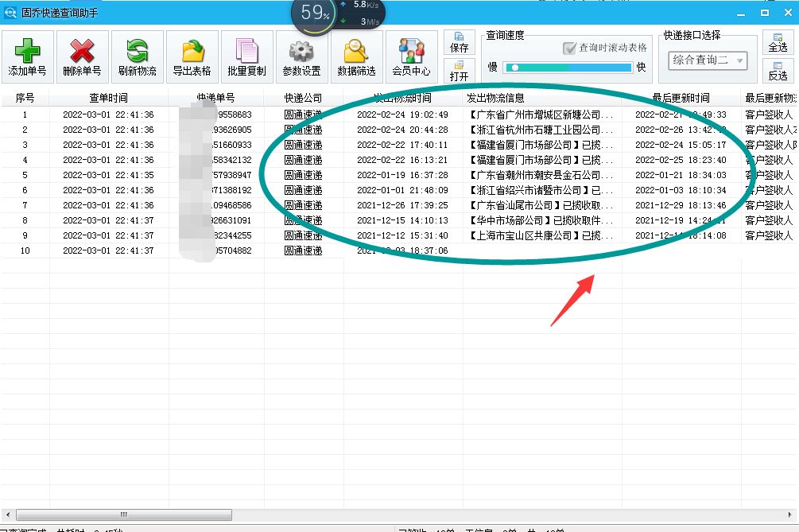The width and height of the screenshot is (799, 532).
Task: Click the horizontal scrollbar at the bottom
Action: 123,515
